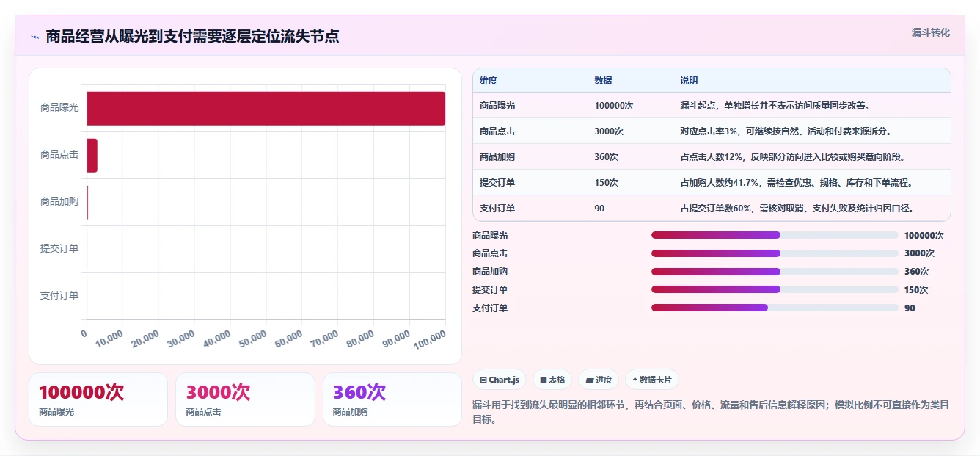Image resolution: width=980 pixels, height=456 pixels.
Task: Click the 提交订单 label on the chart axis
Action: click(x=59, y=249)
